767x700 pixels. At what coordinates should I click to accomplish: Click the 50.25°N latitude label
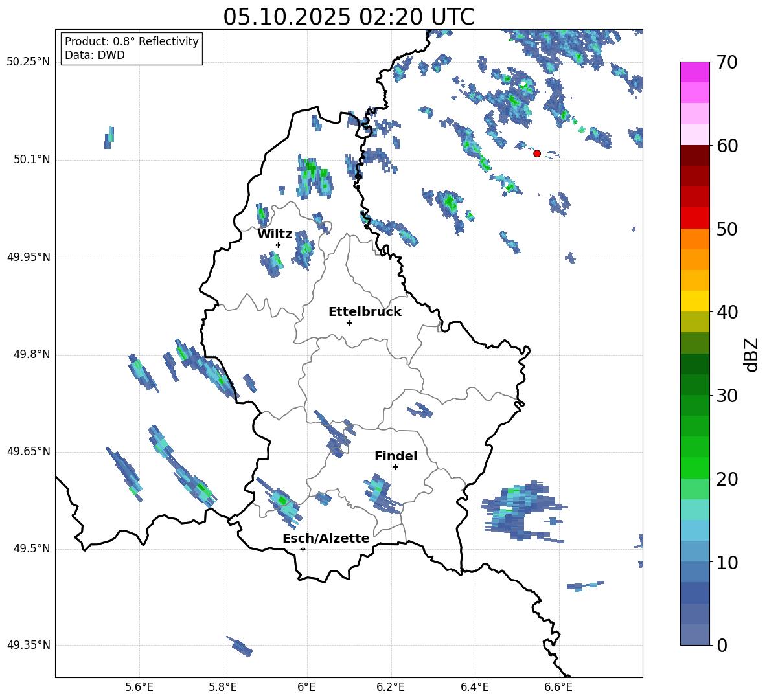click(29, 62)
